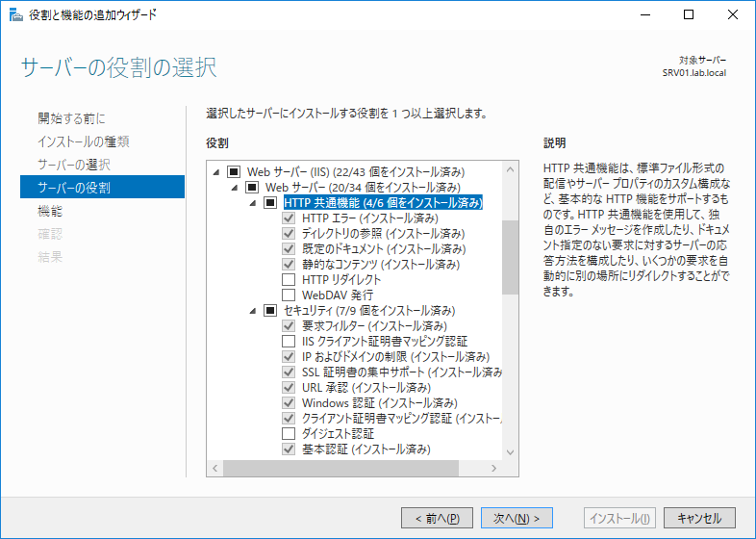Click the 基本認証 checkbox

[x=289, y=449]
